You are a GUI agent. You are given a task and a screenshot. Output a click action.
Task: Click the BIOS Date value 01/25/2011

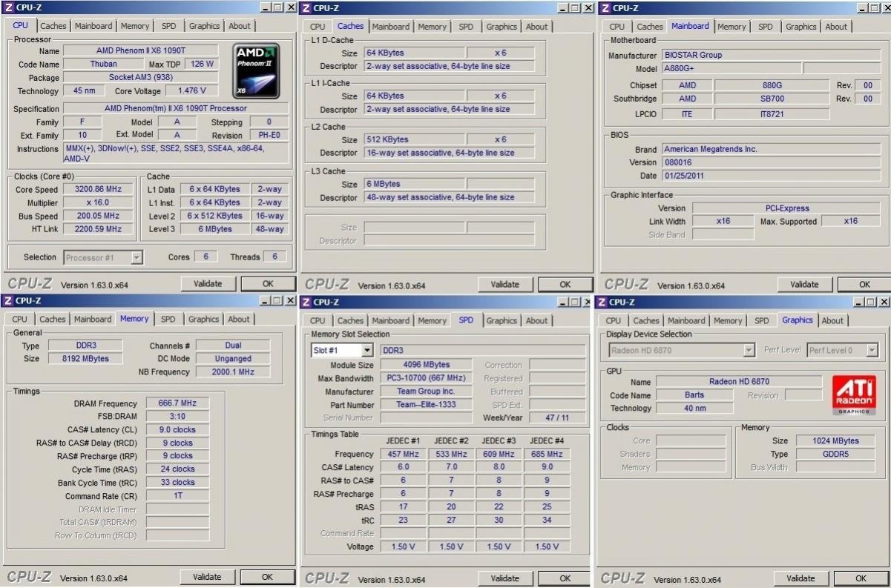coord(771,176)
